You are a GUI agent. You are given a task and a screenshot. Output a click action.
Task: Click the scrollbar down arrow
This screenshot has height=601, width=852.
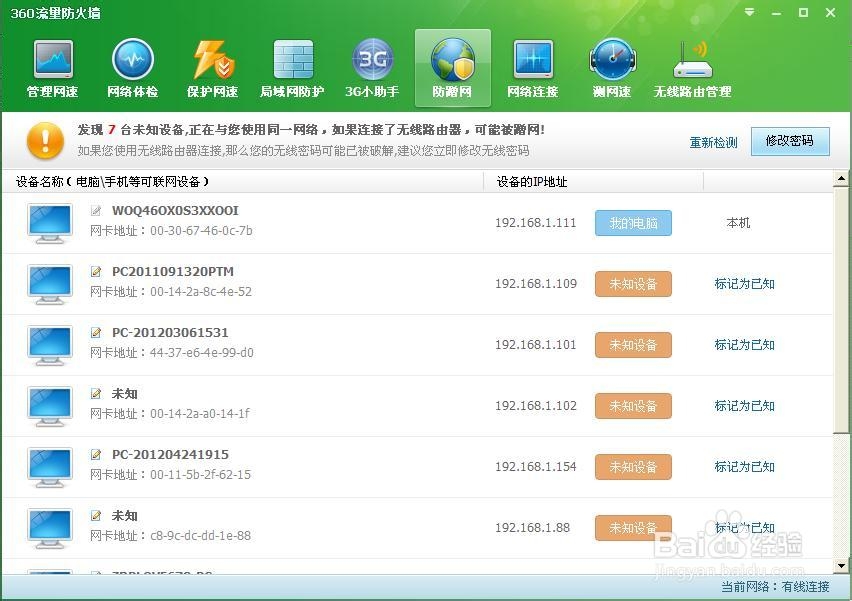[841, 566]
